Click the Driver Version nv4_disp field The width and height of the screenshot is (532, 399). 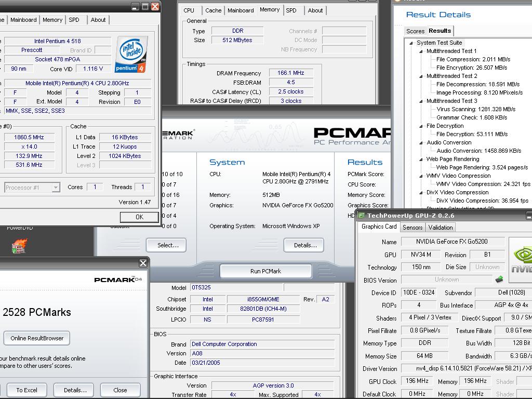click(466, 368)
